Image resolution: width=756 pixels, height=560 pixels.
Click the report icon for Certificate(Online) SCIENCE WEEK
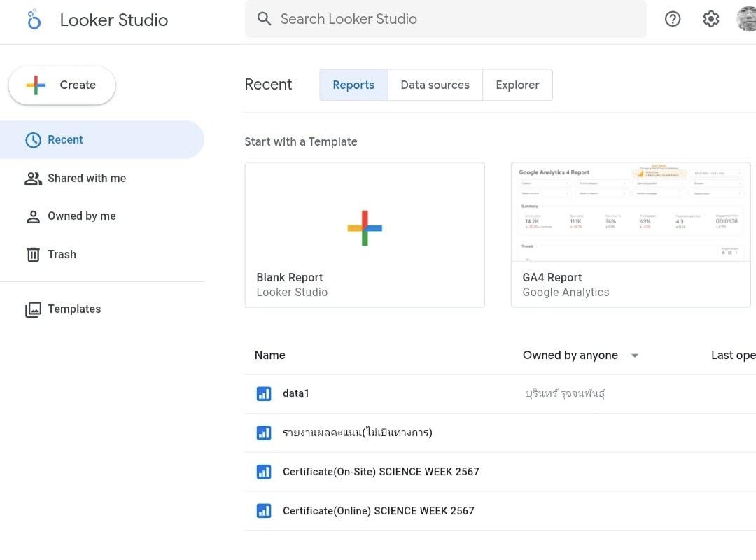coord(264,511)
